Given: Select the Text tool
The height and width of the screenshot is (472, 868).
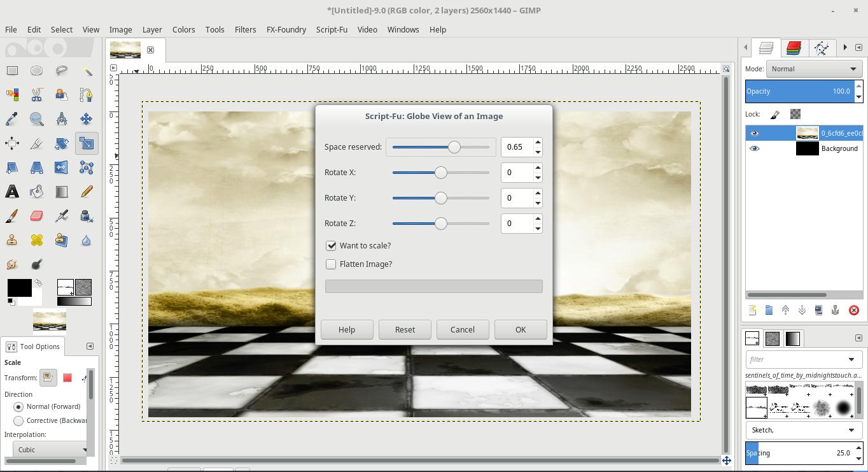Looking at the screenshot, I should tap(12, 192).
